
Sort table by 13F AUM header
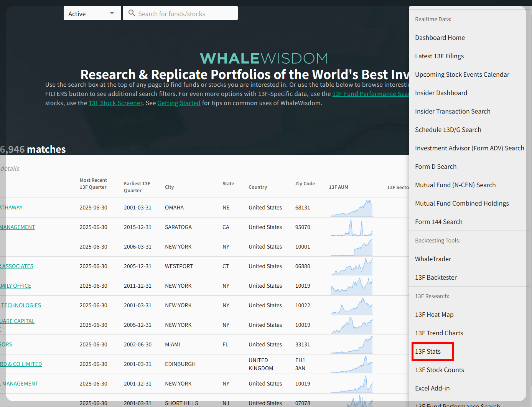tap(339, 187)
